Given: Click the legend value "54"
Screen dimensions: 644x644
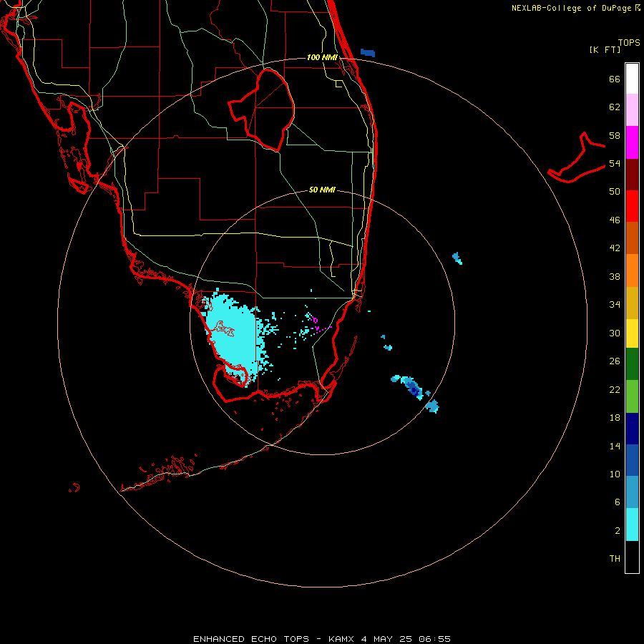Looking at the screenshot, I should pos(615,163).
